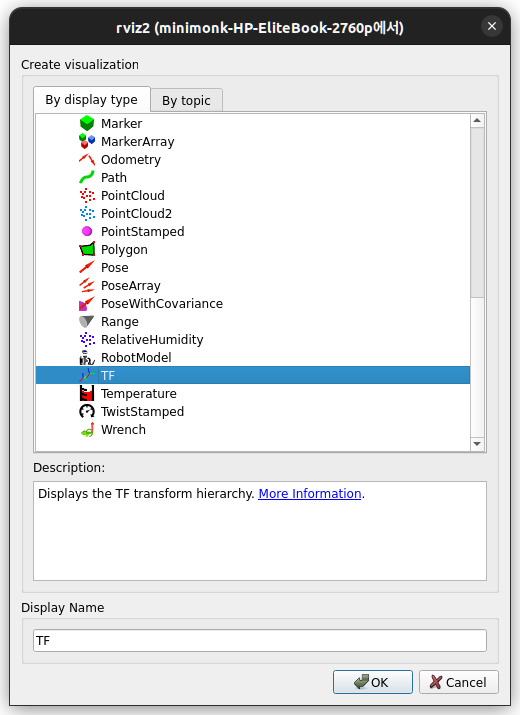Select the PoseWithCovariance label
The height and width of the screenshot is (715, 520).
click(x=162, y=304)
